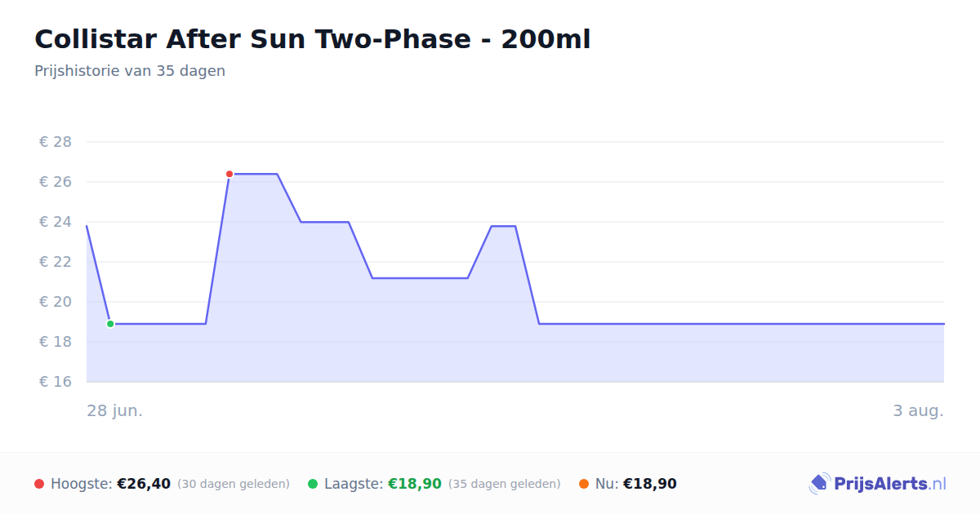Image resolution: width=980 pixels, height=514 pixels.
Task: Click the € 20 axis label
Action: pyautogui.click(x=56, y=302)
